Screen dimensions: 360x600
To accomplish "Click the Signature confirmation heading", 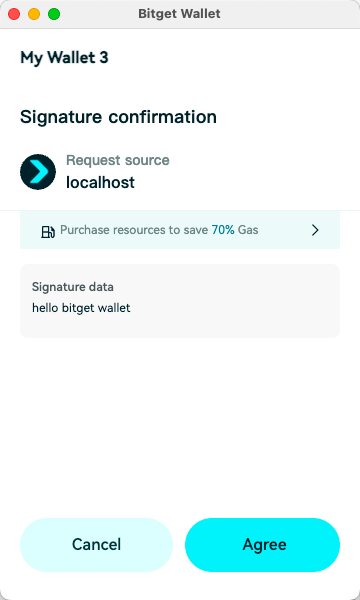I will [118, 117].
